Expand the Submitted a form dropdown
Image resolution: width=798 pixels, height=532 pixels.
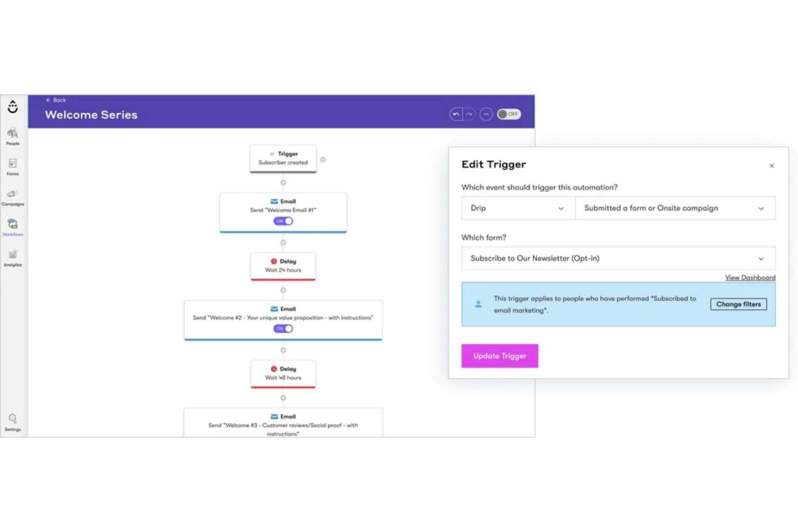pyautogui.click(x=676, y=208)
